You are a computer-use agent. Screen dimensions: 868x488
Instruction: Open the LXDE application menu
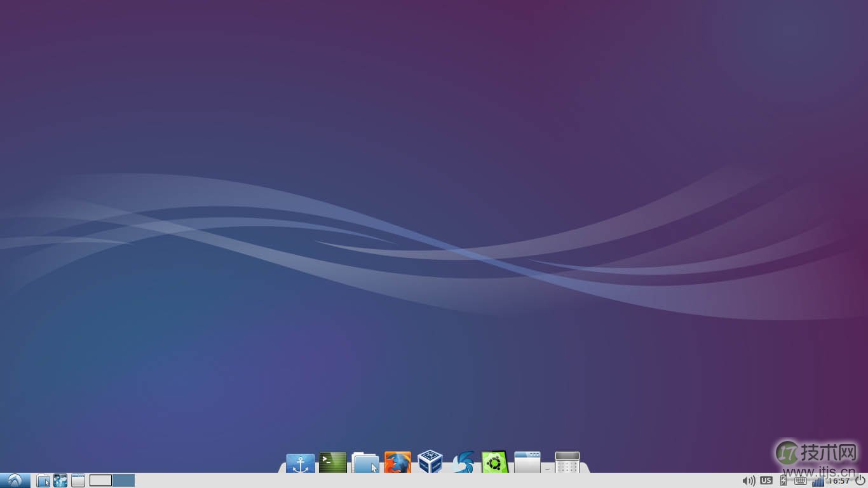point(14,480)
